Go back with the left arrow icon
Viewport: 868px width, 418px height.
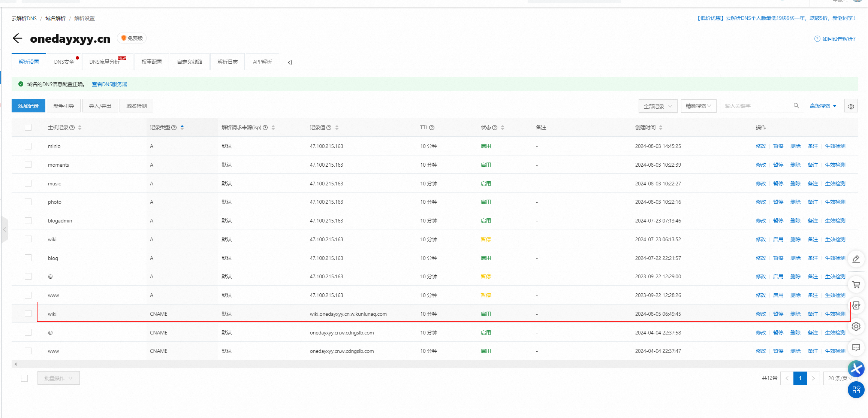17,38
